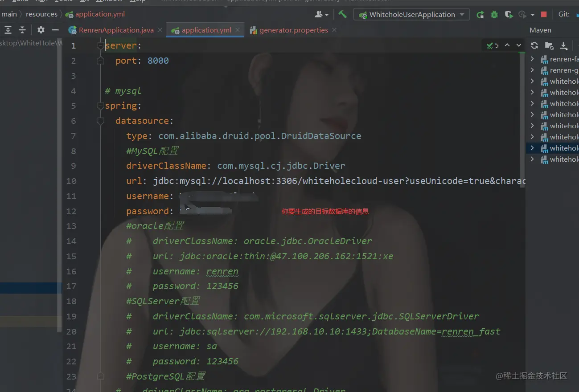This screenshot has width=579, height=392.
Task: Close the generator.properties tab
Action: coord(334,30)
